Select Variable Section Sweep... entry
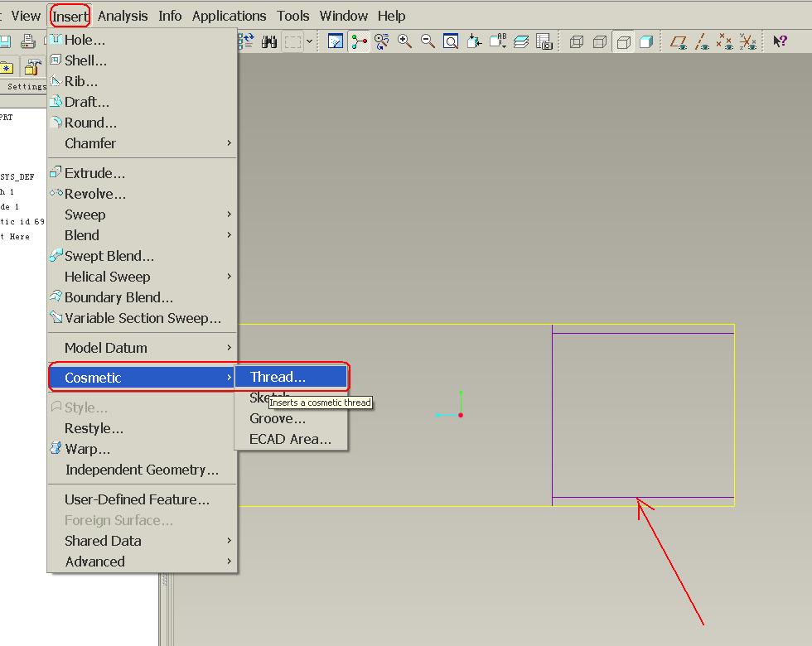The width and height of the screenshot is (812, 646). pos(142,318)
